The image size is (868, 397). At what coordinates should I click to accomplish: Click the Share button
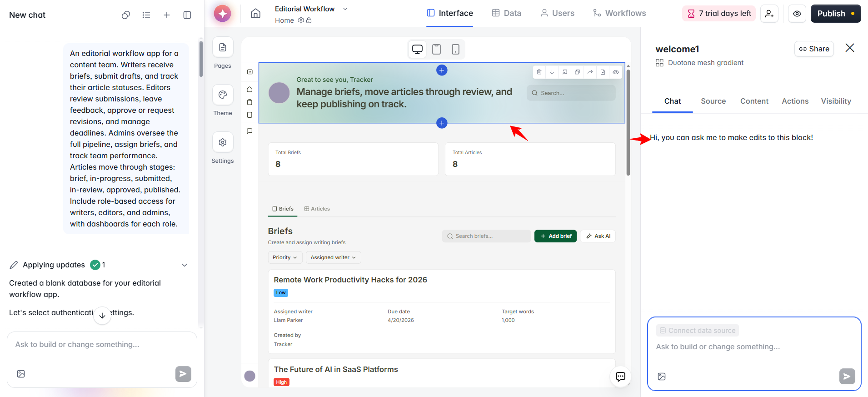point(814,49)
